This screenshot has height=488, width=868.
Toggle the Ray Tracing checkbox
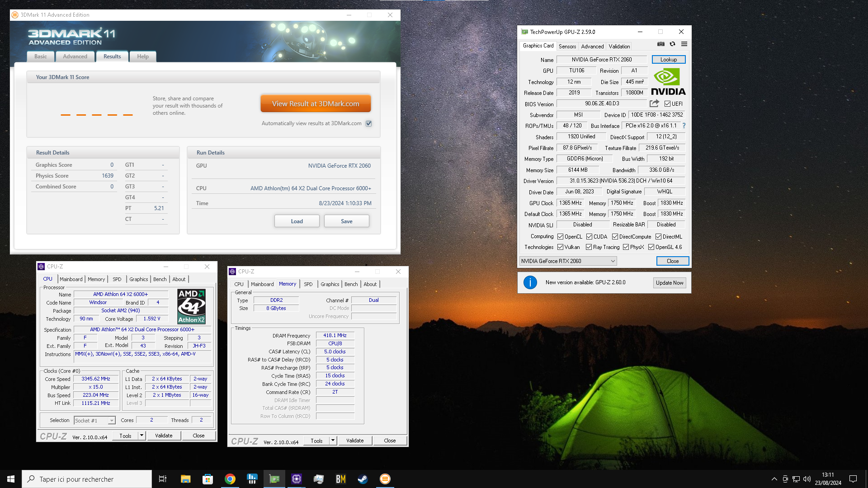click(589, 247)
